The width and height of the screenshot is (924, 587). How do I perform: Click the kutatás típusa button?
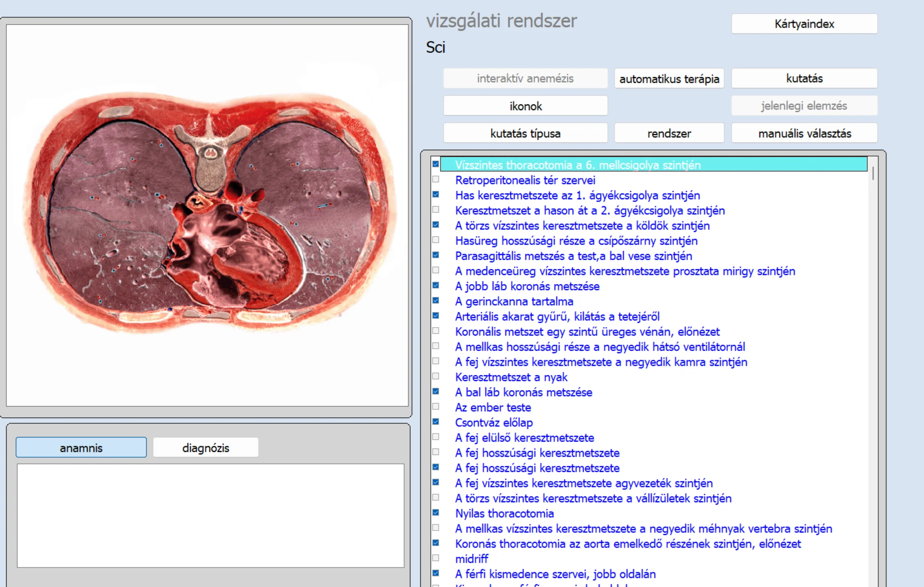pyautogui.click(x=525, y=133)
